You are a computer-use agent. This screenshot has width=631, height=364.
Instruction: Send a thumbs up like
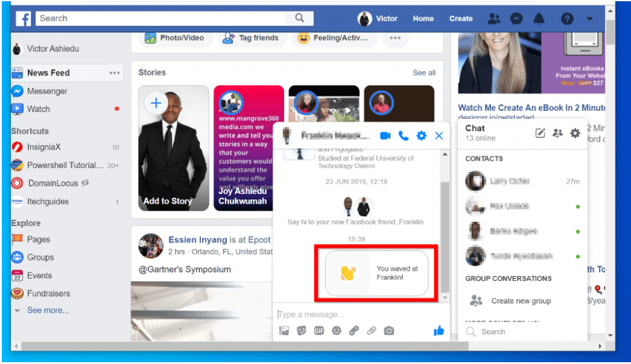[439, 330]
